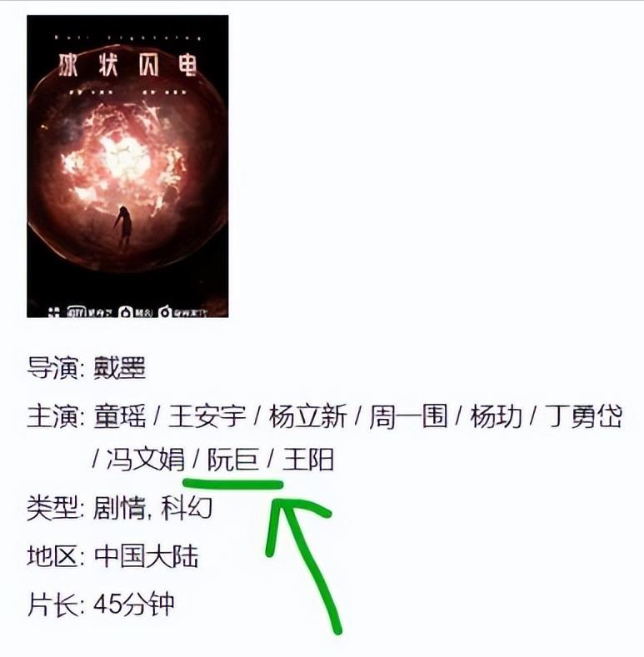Viewport: 644px width, 657px height.
Task: Click cast member 丁勇岱
Action: click(x=584, y=416)
